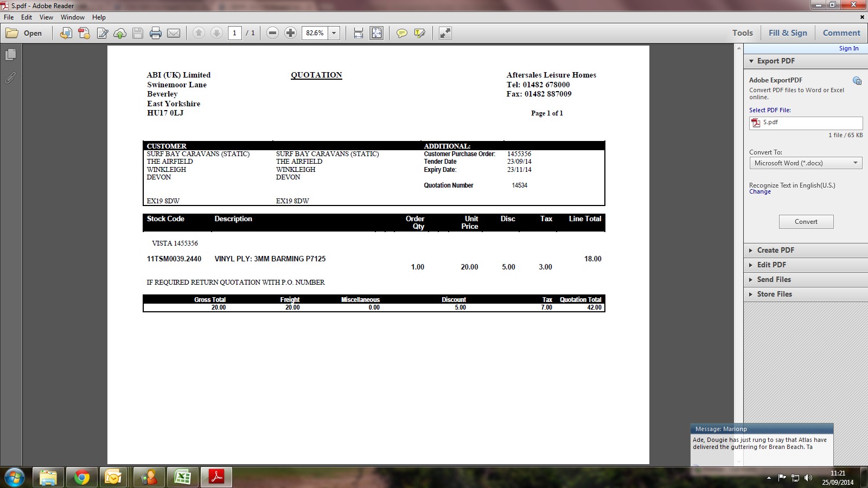Click the volume speaker tray icon

808,478
